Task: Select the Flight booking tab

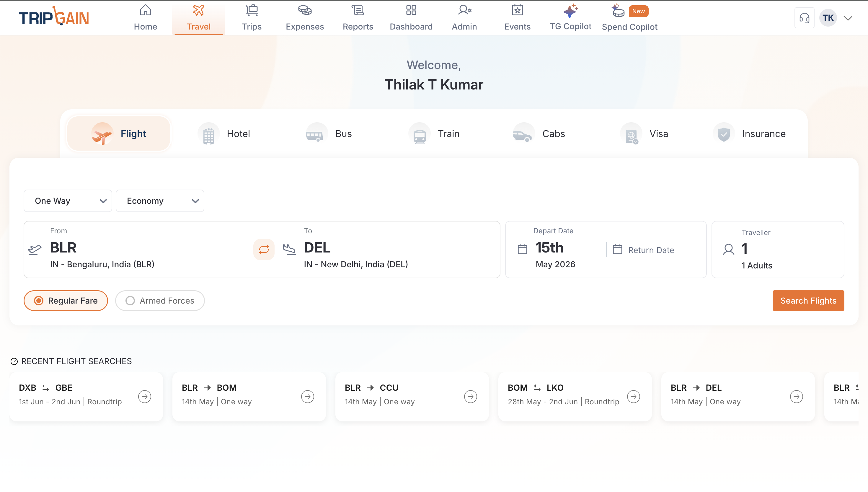Action: pyautogui.click(x=119, y=133)
